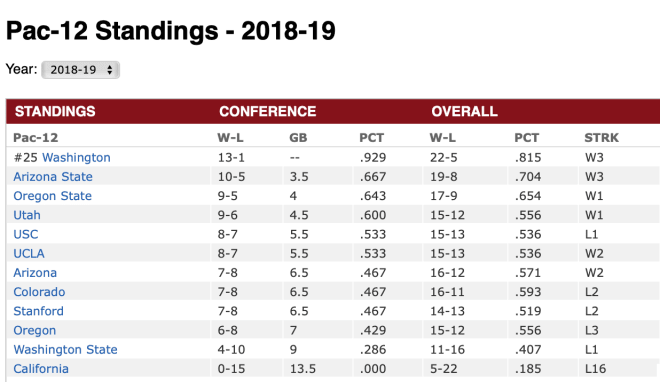Click the conference W-L column header

[230, 138]
